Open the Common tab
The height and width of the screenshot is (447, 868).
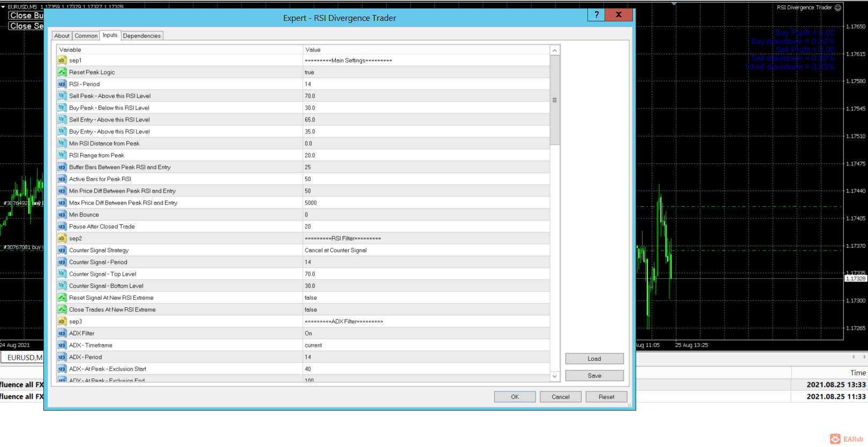[x=86, y=36]
